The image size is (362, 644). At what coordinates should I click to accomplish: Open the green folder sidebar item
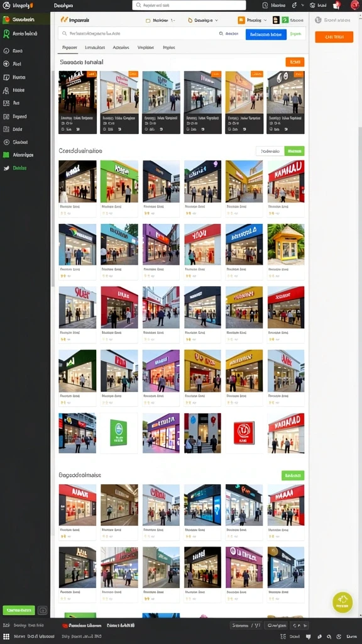click(6, 155)
